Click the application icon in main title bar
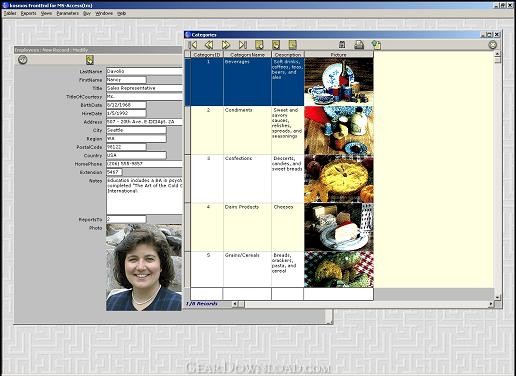 tap(5, 5)
